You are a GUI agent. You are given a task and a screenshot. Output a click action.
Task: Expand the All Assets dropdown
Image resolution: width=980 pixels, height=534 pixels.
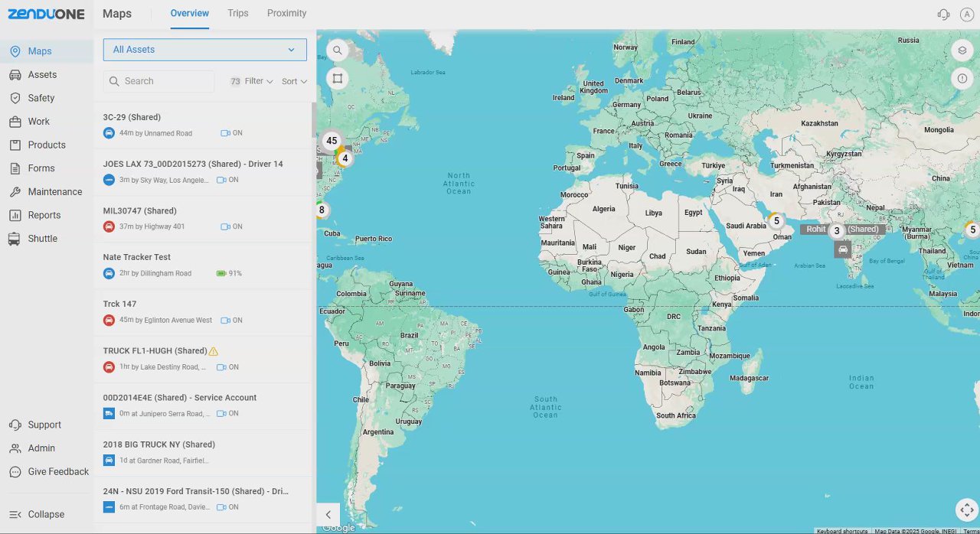205,50
